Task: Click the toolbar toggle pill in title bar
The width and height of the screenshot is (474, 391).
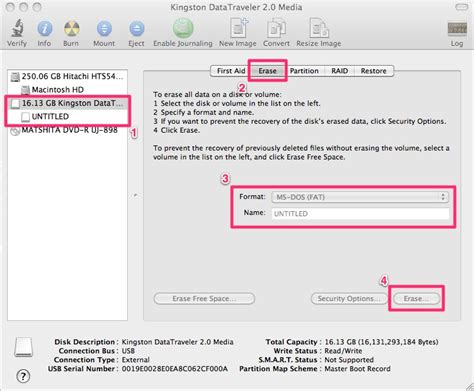Action: point(461,7)
